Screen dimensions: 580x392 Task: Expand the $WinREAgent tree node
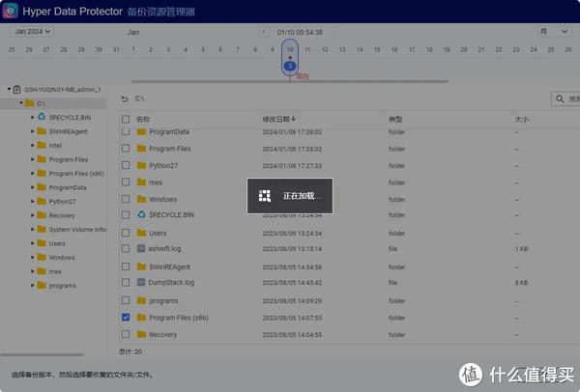click(x=33, y=131)
